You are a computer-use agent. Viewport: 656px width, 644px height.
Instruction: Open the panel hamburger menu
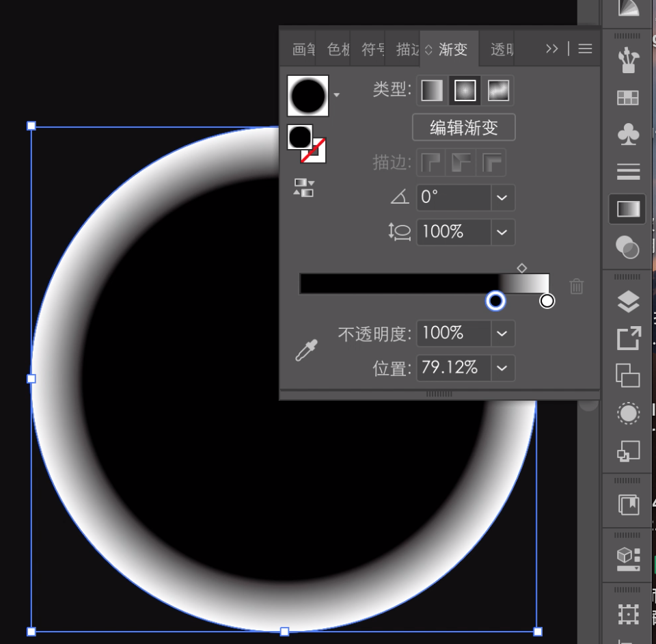(585, 49)
